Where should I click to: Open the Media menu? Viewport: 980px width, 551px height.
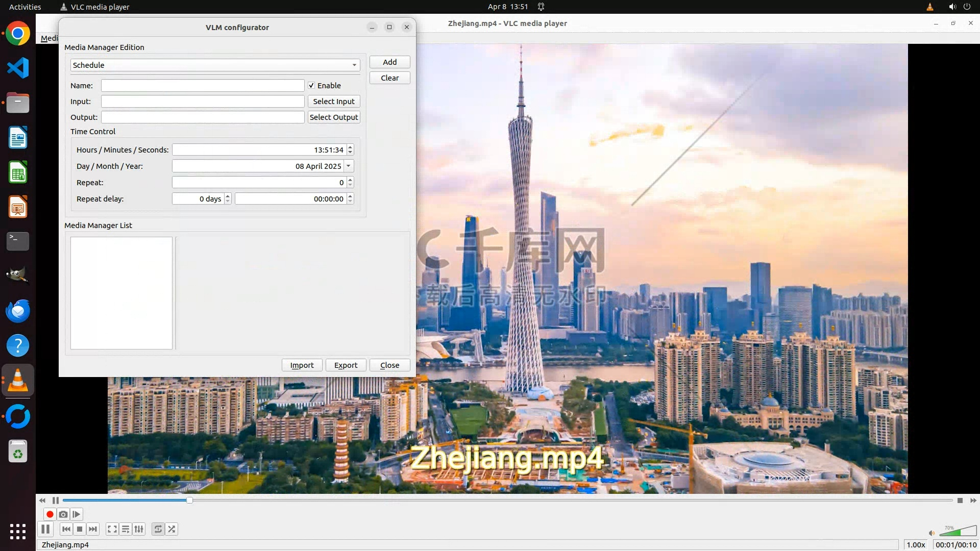click(x=49, y=38)
